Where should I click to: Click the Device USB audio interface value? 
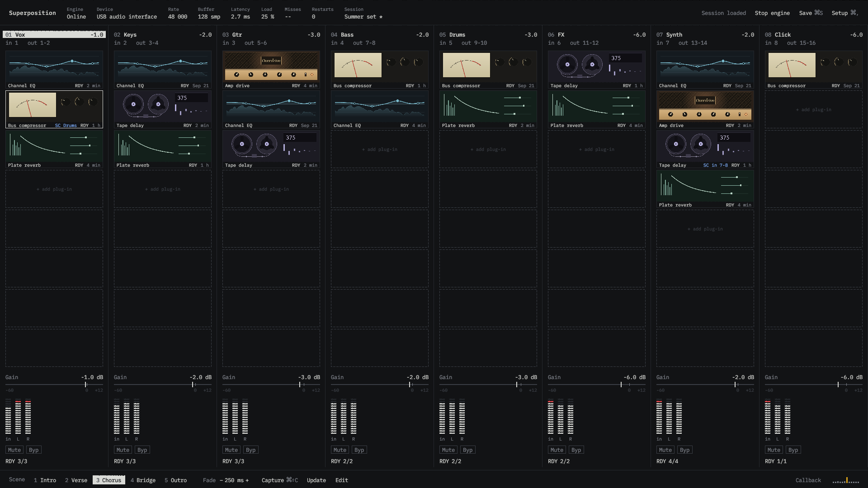[x=127, y=17]
